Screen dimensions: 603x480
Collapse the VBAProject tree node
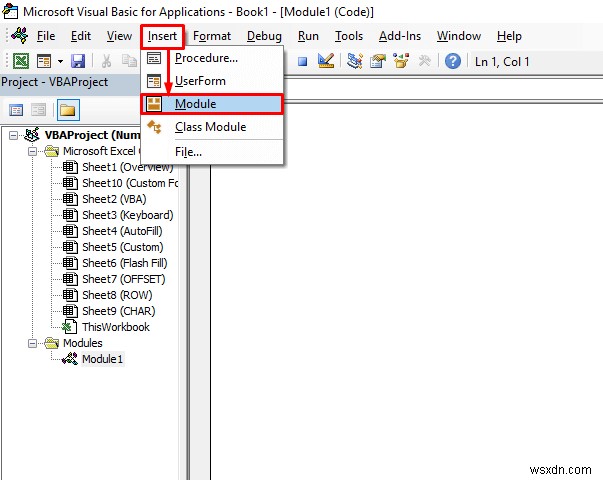(x=13, y=135)
